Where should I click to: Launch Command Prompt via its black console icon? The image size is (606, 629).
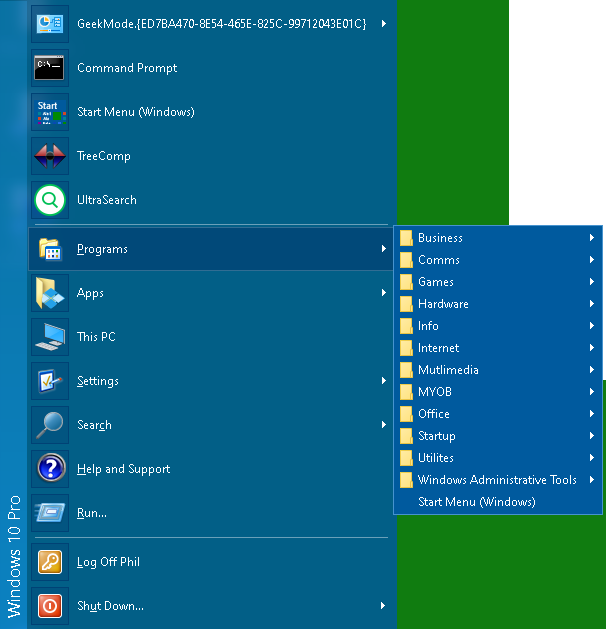(x=50, y=68)
